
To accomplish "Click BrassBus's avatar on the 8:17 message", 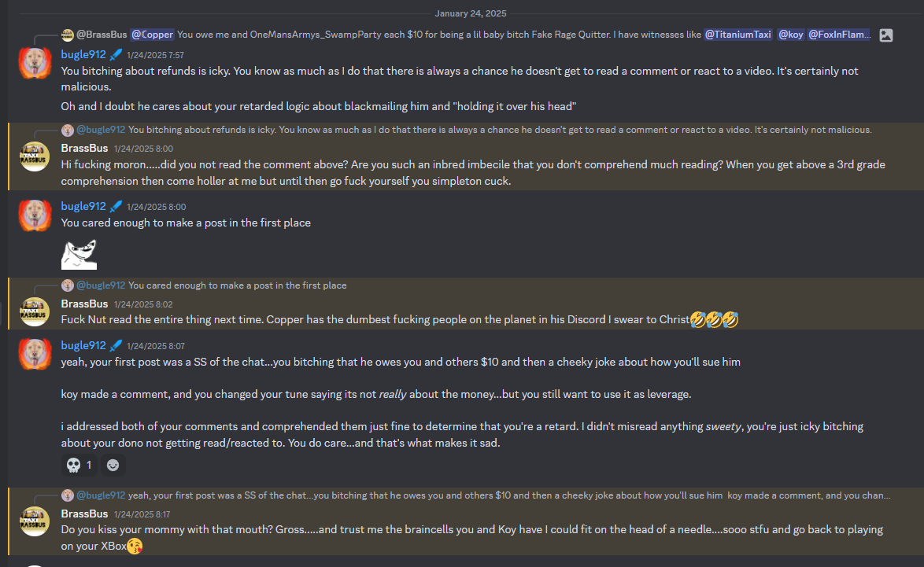I will (x=35, y=521).
